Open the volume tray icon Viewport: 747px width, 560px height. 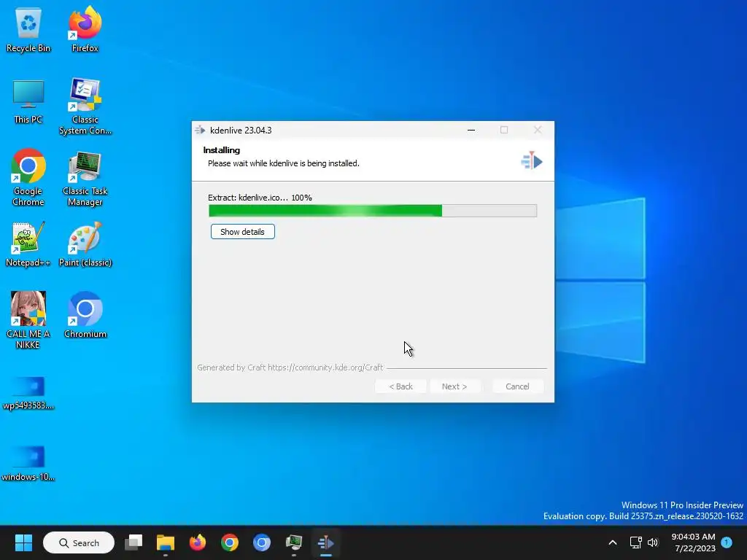pyautogui.click(x=653, y=542)
